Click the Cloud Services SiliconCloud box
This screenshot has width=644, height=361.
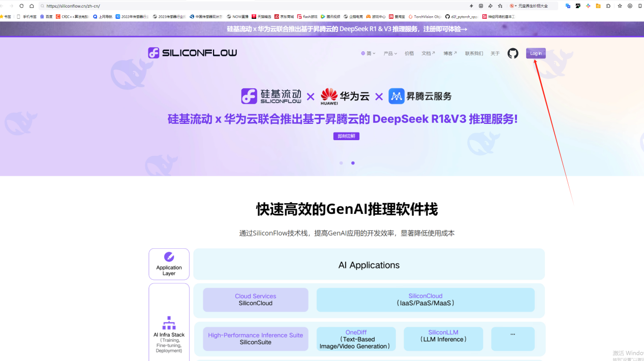pyautogui.click(x=256, y=300)
